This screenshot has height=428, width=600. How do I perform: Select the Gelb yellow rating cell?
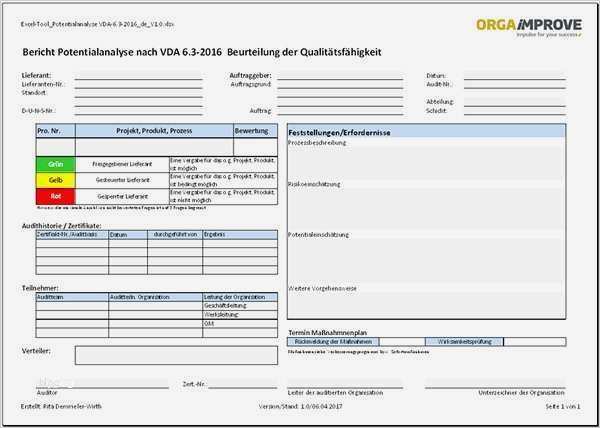[56, 180]
